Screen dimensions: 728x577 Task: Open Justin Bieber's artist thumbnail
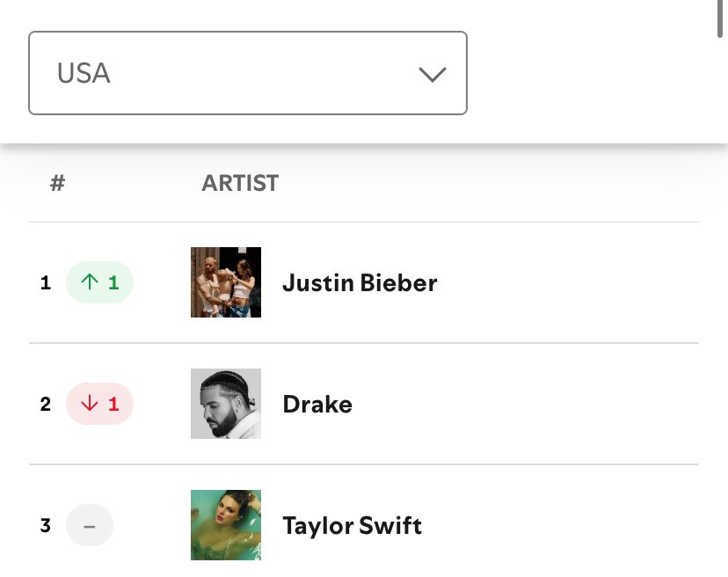click(x=226, y=282)
